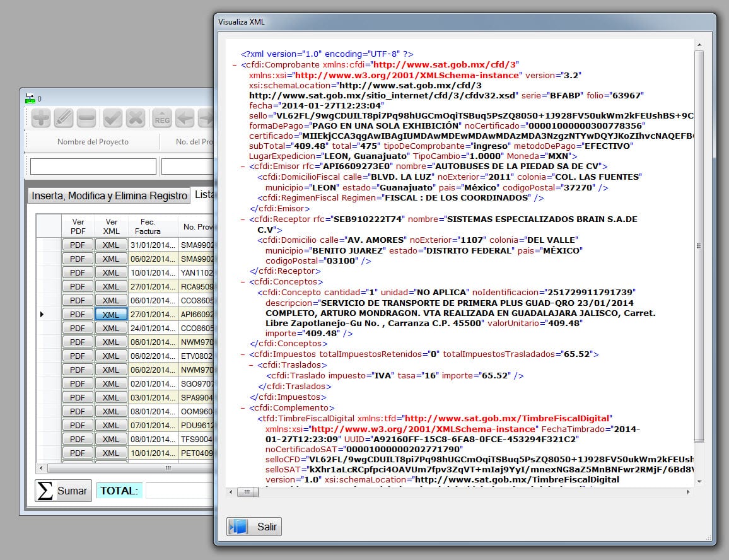Click the TOTAL: label
Screen dimensions: 729x560
(x=119, y=491)
